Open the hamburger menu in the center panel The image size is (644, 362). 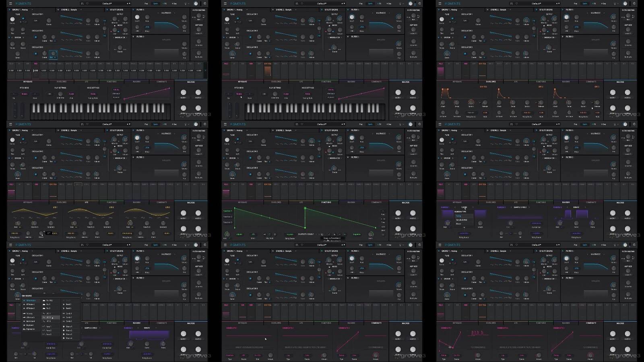pyautogui.click(x=225, y=124)
